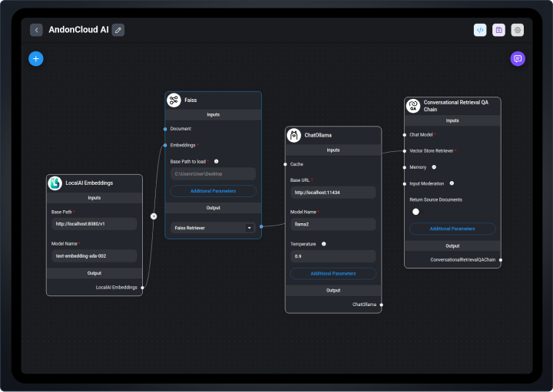This screenshot has width=553, height=392.
Task: Click the save chatflow icon
Action: 498,30
